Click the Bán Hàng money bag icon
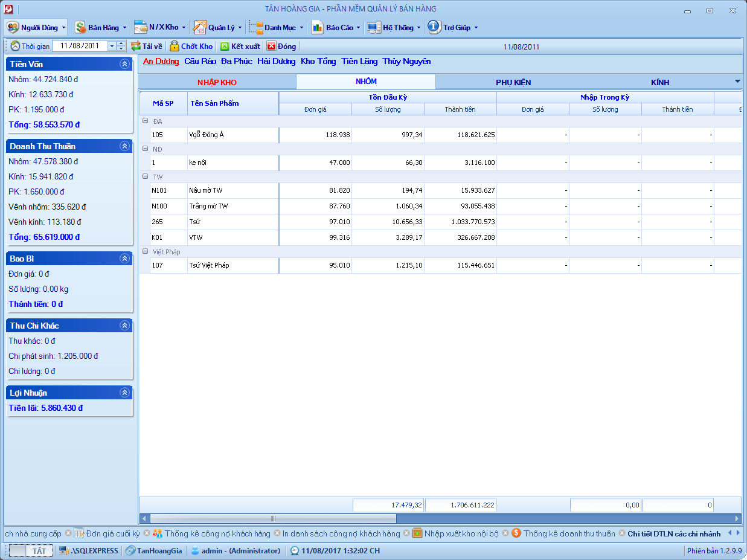The image size is (747, 560). click(x=80, y=27)
